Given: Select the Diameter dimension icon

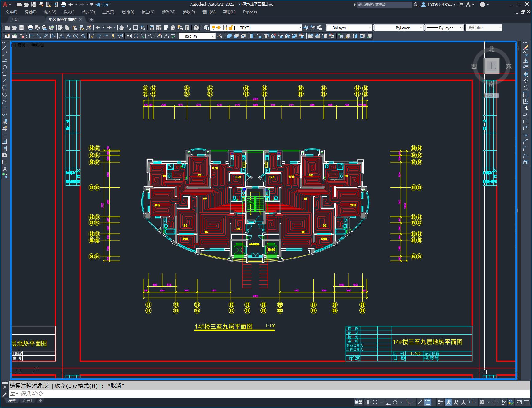Looking at the screenshot, I should (76, 36).
